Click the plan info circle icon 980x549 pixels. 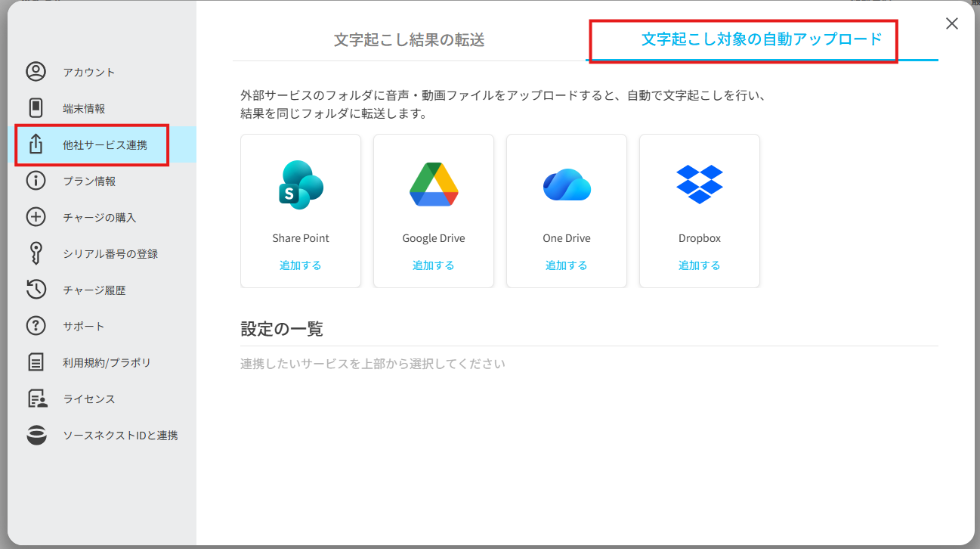pos(36,181)
